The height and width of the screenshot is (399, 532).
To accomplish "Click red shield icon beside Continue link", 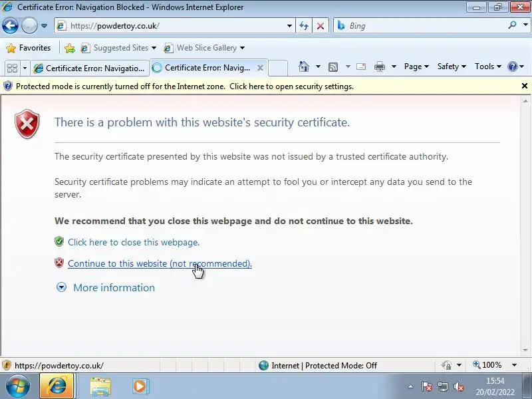I will pyautogui.click(x=59, y=263).
